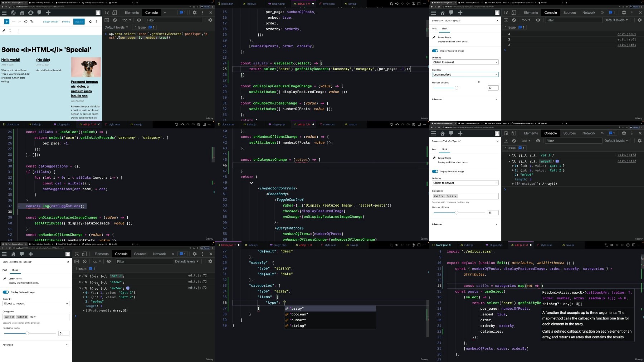Click the blue Update button
The width and height of the screenshot is (644, 362).
pyautogui.click(x=79, y=21)
